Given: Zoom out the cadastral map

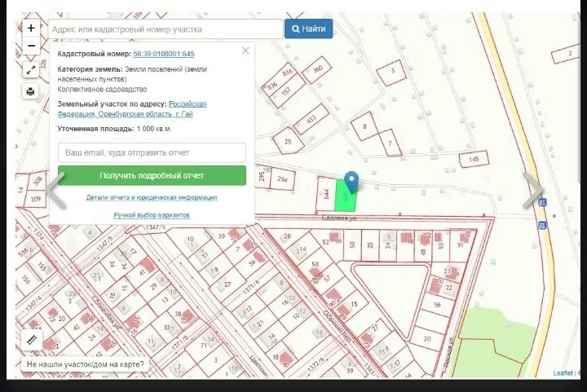Looking at the screenshot, I should [x=31, y=46].
